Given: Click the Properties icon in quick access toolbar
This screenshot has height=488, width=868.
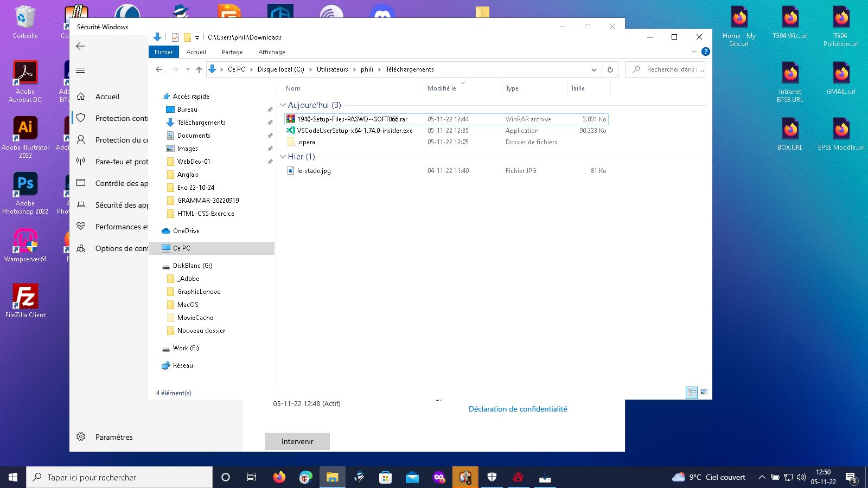Looking at the screenshot, I should click(x=175, y=37).
